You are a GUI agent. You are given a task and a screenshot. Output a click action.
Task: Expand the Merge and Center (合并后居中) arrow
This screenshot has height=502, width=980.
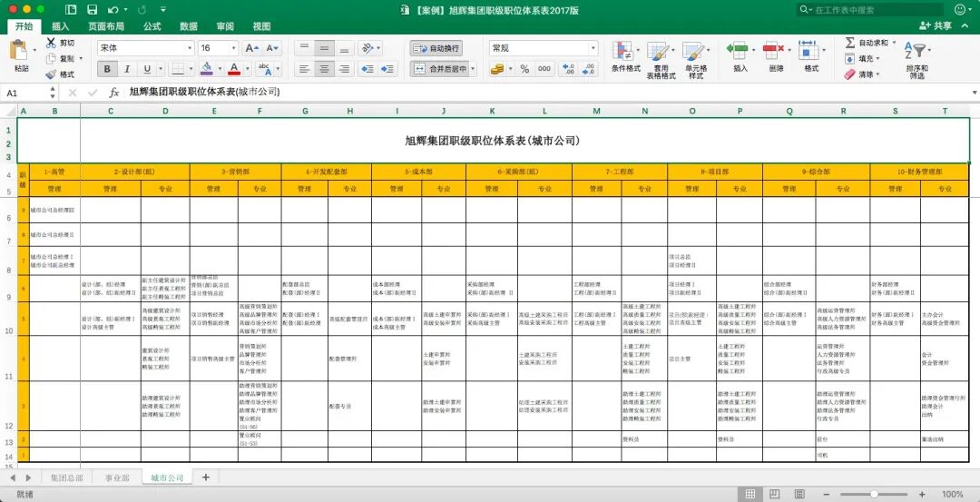tap(473, 69)
